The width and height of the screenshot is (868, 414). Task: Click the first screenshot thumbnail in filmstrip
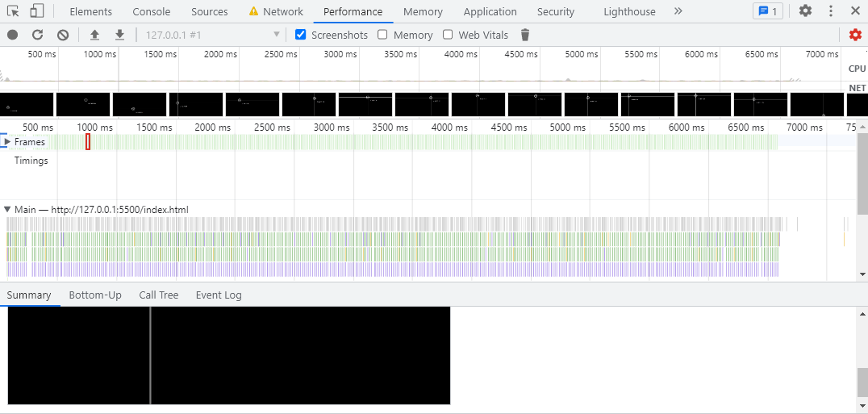(x=27, y=104)
